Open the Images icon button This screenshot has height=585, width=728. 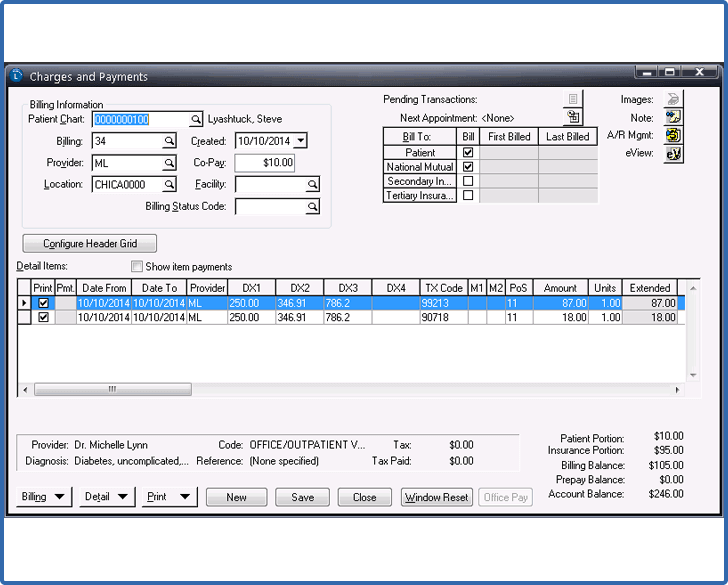(x=673, y=99)
